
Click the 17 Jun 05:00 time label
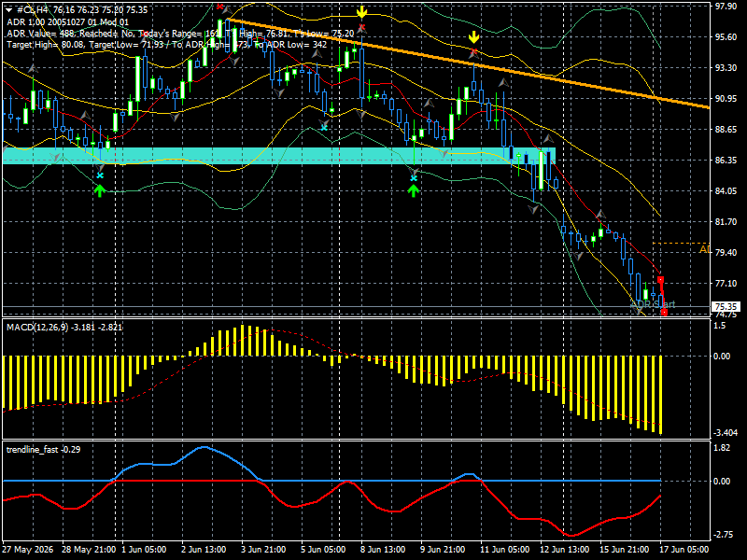tap(684, 550)
